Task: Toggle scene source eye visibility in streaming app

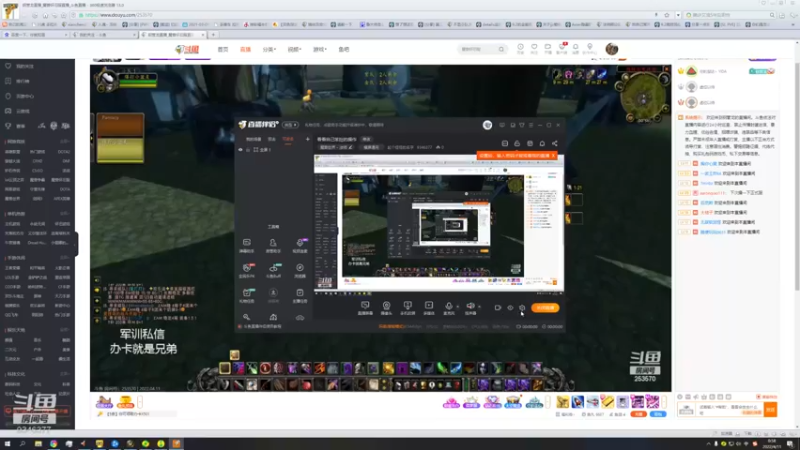Action: (240, 149)
